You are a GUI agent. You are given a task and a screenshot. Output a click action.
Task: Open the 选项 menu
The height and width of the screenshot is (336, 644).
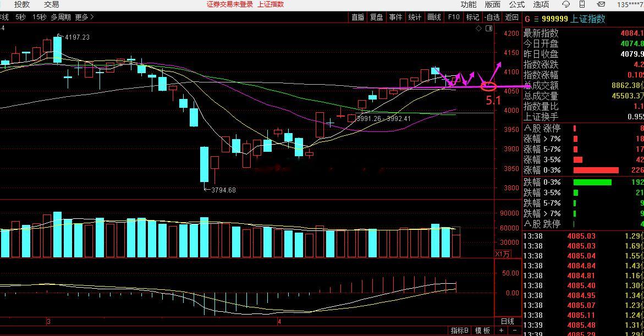pos(541,4)
